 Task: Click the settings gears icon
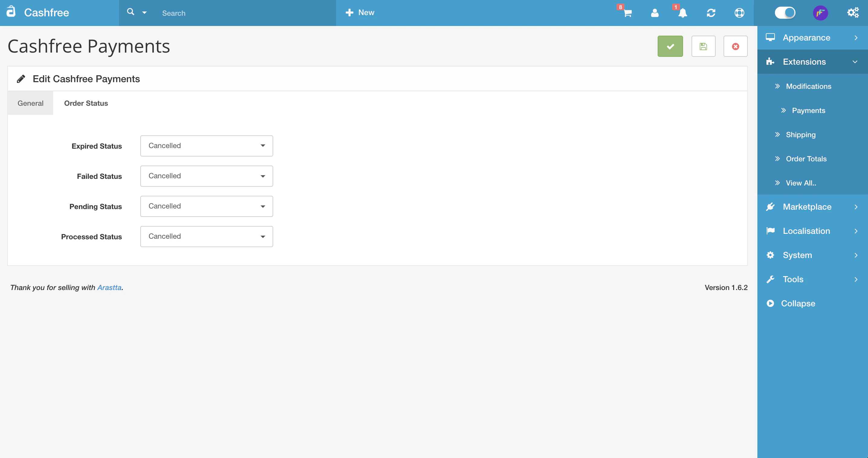pos(853,13)
